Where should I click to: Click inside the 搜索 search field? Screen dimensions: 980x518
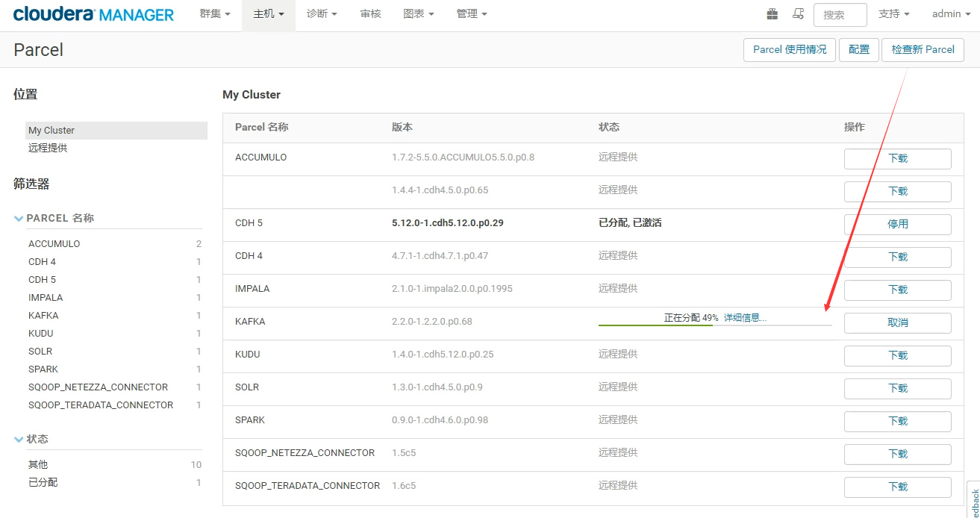pos(840,15)
